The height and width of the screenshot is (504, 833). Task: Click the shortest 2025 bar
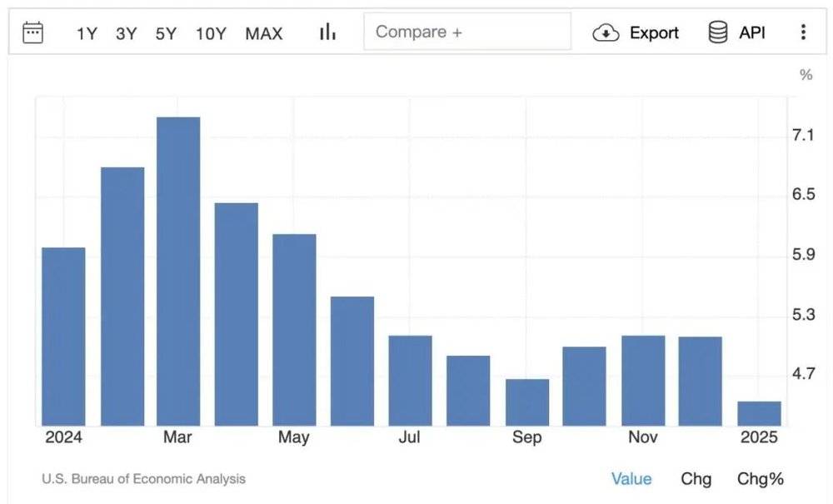(x=759, y=414)
